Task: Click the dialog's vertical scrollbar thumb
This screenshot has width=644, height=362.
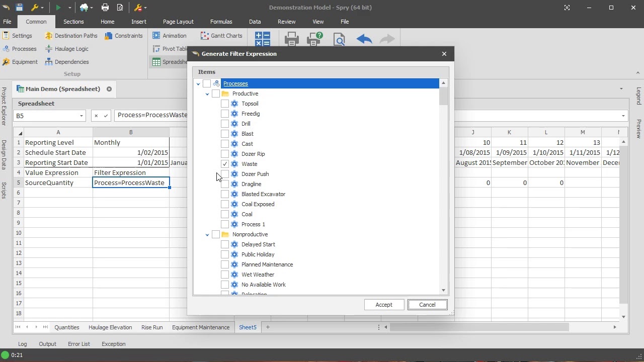Action: coord(443,96)
